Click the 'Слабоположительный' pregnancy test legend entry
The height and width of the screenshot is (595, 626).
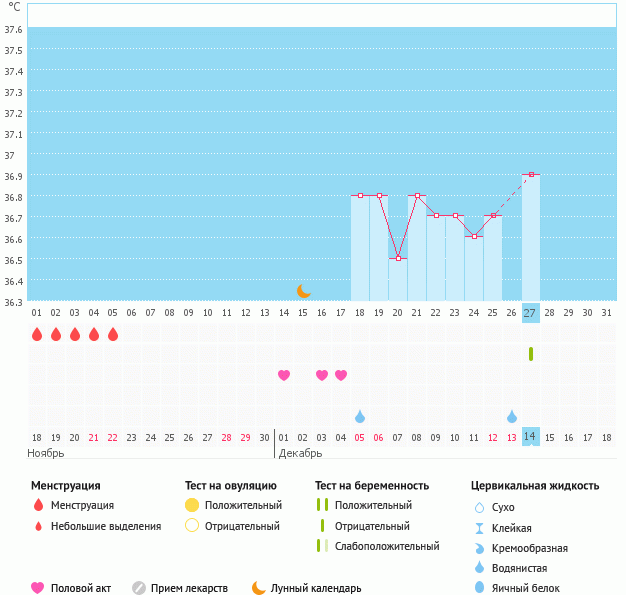[x=388, y=546]
